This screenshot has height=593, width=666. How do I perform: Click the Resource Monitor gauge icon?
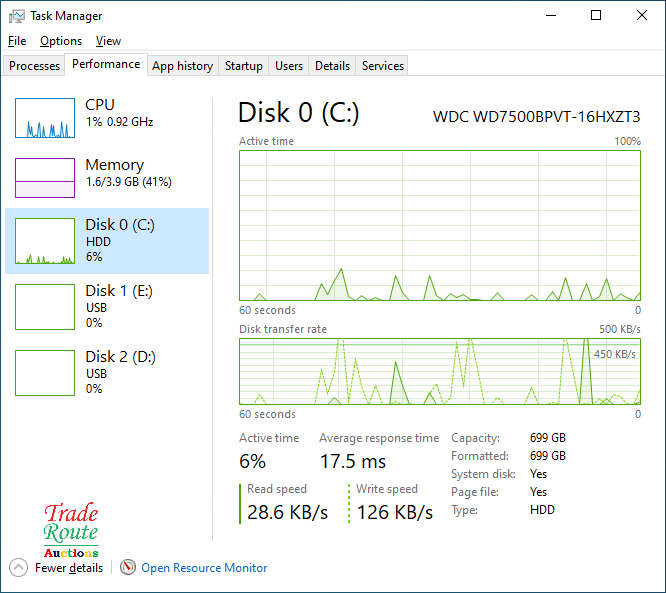pyautogui.click(x=127, y=567)
